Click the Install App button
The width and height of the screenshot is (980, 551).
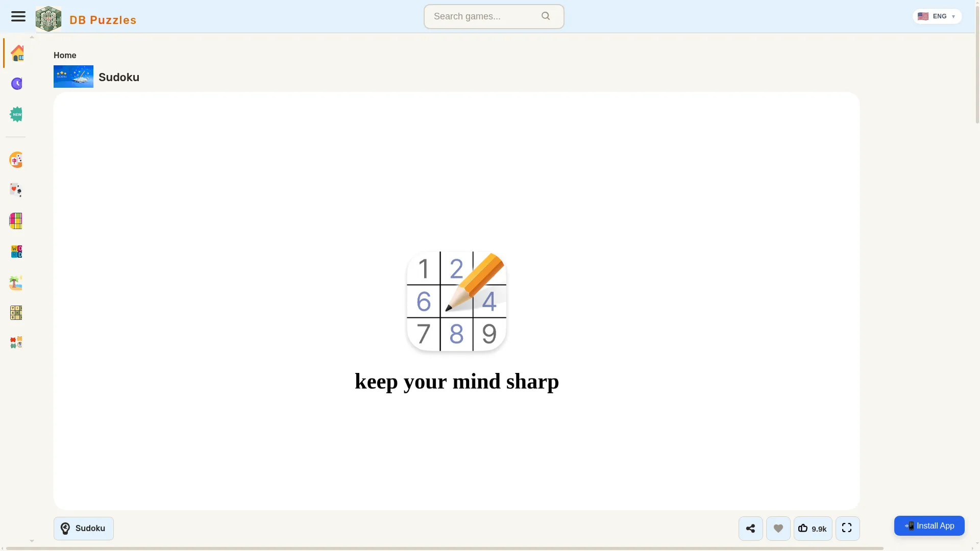coord(929,525)
